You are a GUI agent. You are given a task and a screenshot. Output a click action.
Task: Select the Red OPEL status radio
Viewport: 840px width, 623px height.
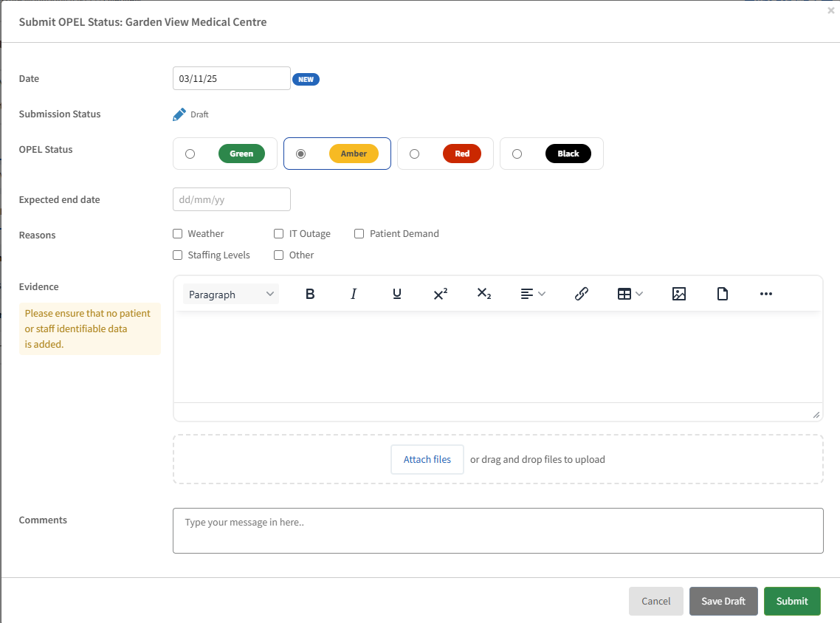(x=415, y=154)
